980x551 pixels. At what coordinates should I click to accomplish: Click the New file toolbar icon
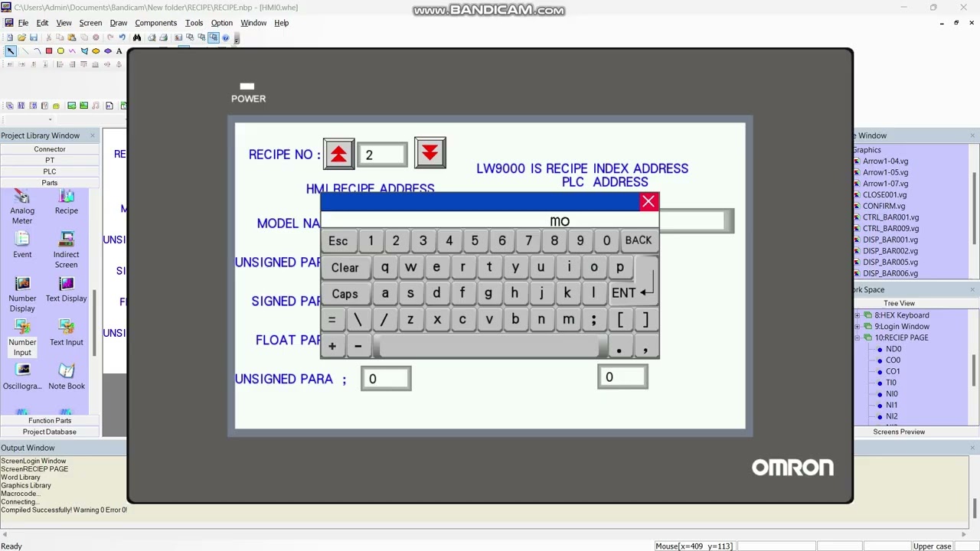(10, 37)
